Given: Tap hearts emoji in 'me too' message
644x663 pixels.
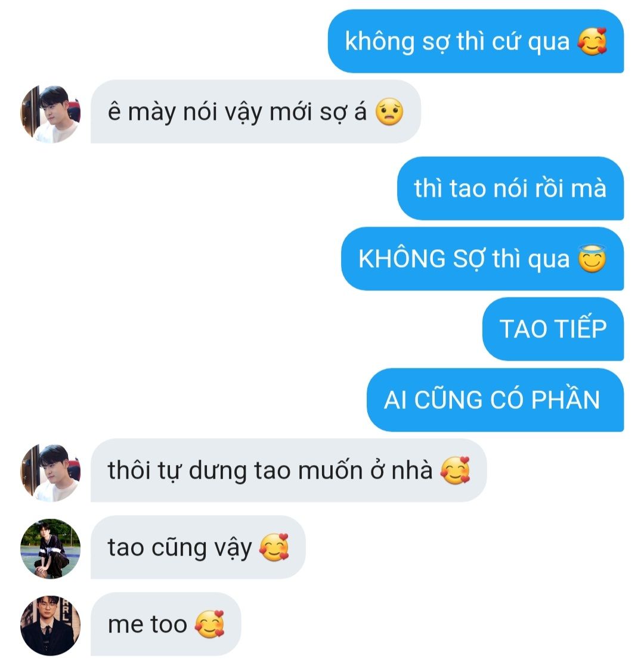Looking at the screenshot, I should (x=210, y=624).
